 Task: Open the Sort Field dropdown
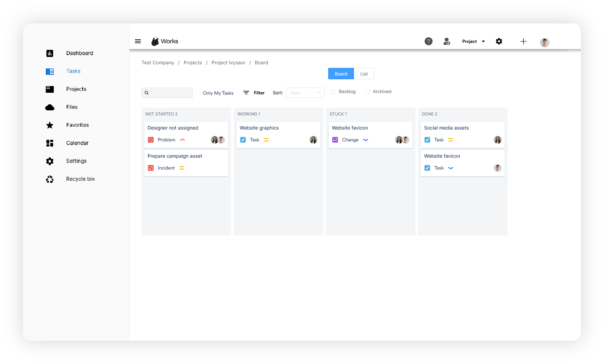305,93
